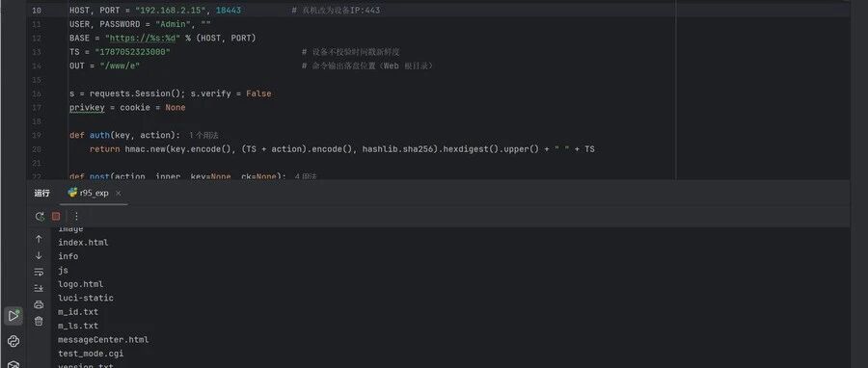Click the port number 18443
Viewport: 868px width, 368px height.
[228, 11]
